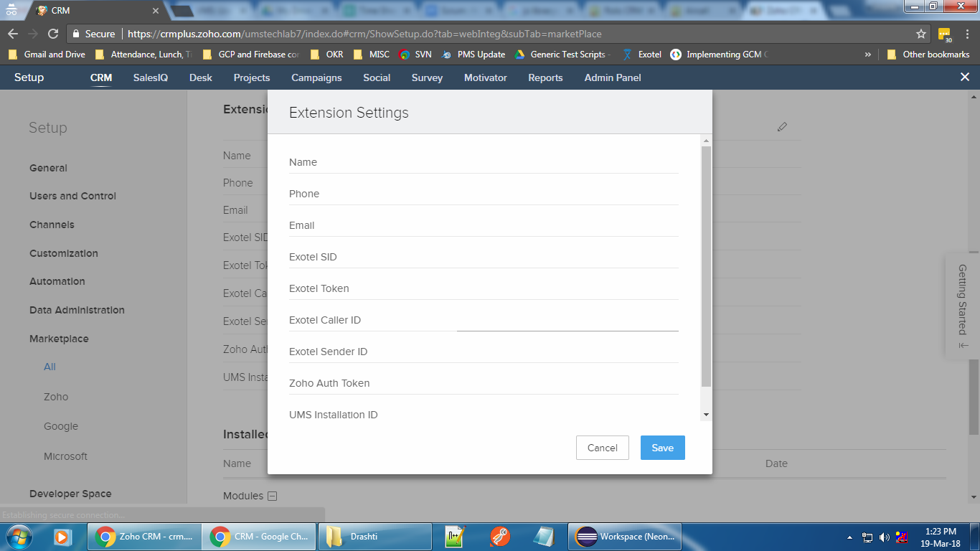Click the dialog scrollbar down arrow
The height and width of the screenshot is (551, 980).
(x=706, y=415)
